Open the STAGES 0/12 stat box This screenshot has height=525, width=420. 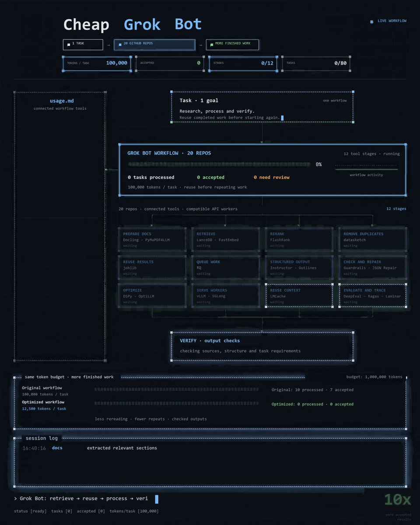point(242,63)
